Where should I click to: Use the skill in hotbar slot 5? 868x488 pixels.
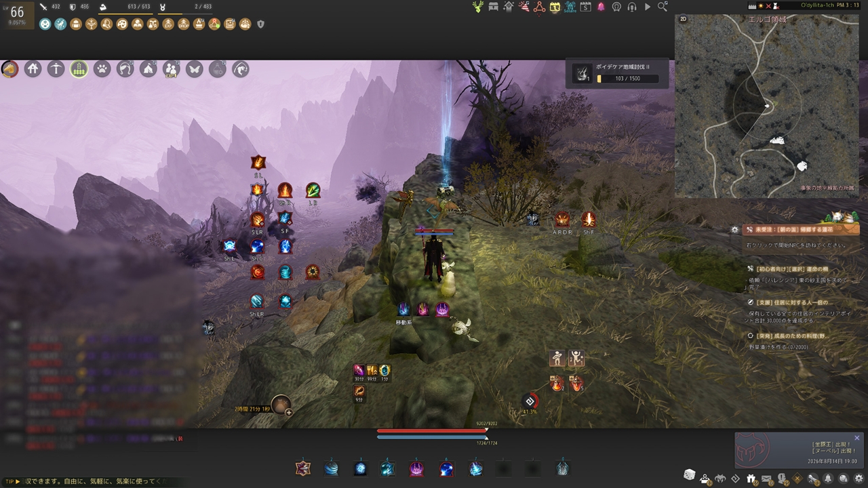416,468
